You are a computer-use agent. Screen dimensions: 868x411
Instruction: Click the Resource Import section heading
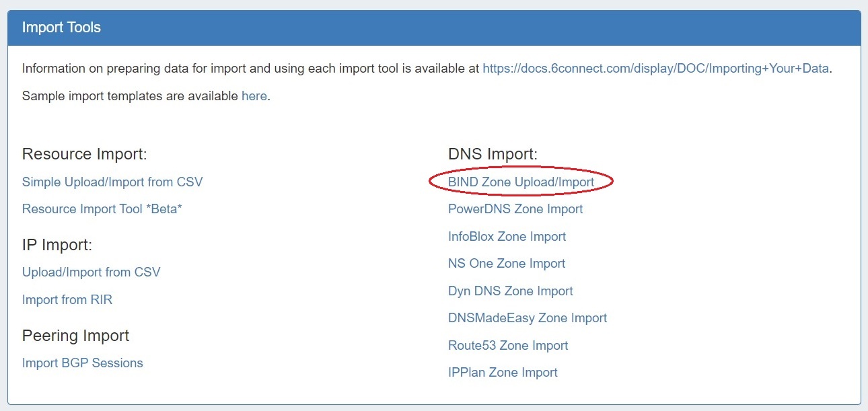click(x=85, y=154)
